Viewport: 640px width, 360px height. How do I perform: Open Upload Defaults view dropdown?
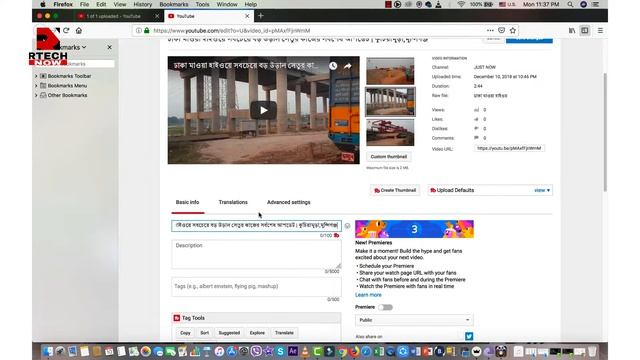[x=542, y=190]
